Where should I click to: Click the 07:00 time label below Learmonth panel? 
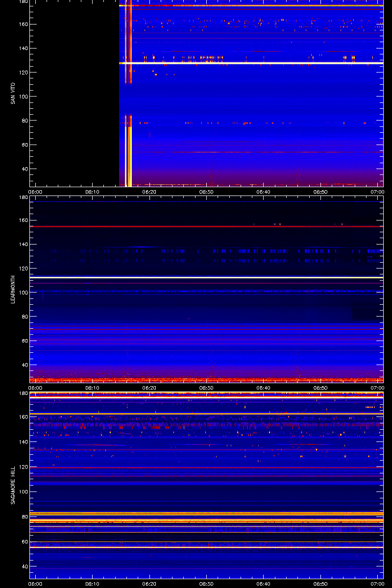377,388
